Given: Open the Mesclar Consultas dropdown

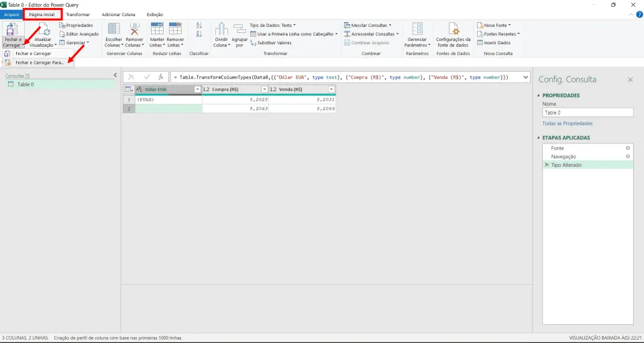Looking at the screenshot, I should (x=368, y=25).
